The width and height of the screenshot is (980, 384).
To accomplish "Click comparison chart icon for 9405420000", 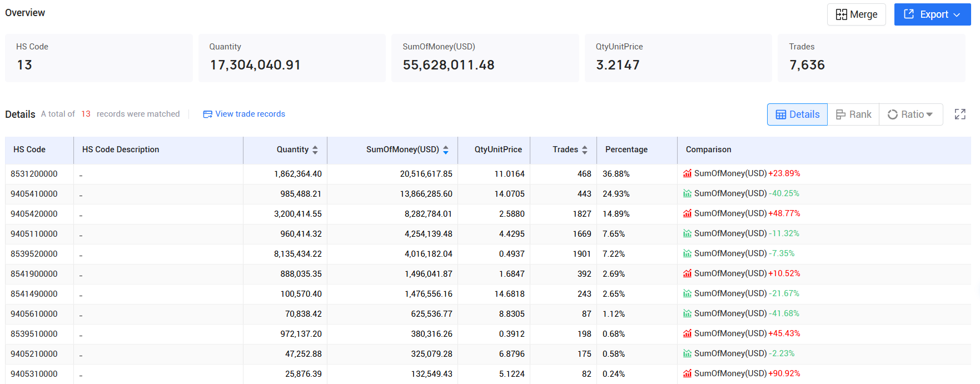I will tap(688, 213).
